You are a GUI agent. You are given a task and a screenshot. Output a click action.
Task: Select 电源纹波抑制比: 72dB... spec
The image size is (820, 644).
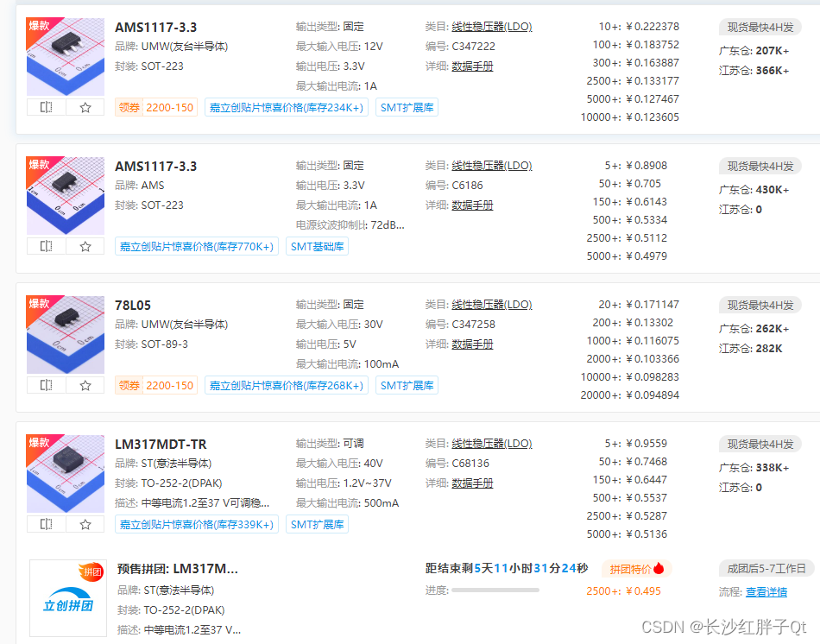[350, 225]
